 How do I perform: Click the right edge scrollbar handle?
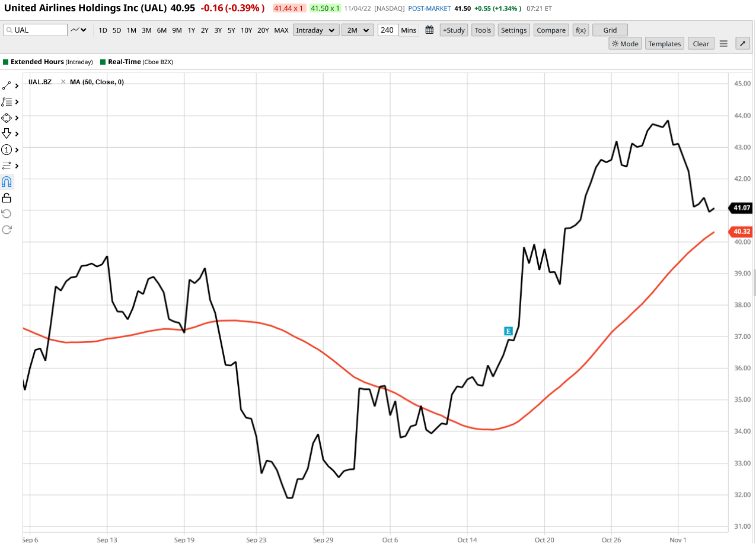(x=754, y=282)
